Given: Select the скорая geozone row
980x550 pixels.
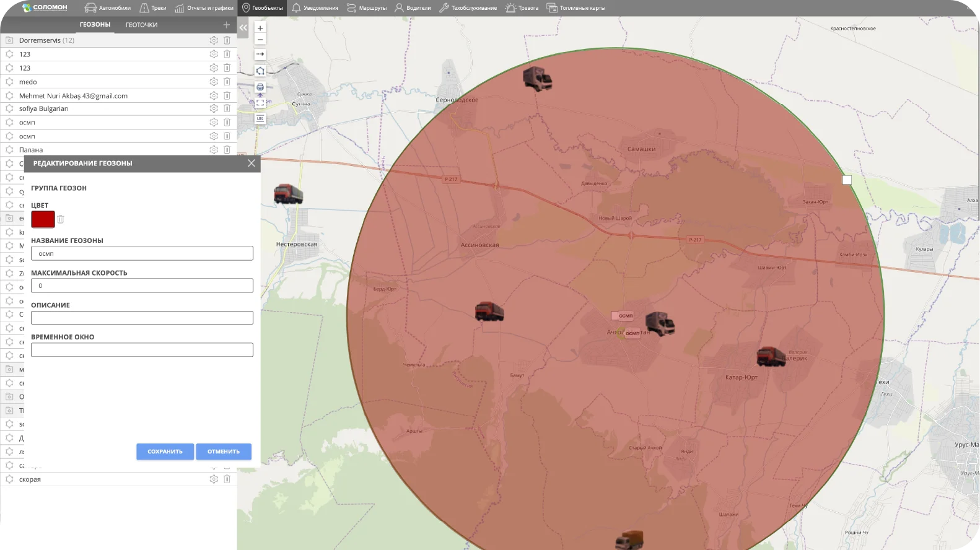Looking at the screenshot, I should [x=118, y=479].
